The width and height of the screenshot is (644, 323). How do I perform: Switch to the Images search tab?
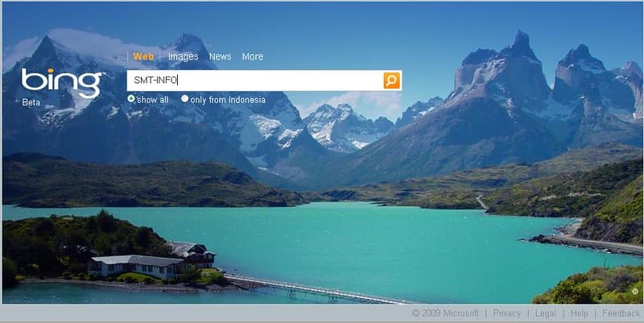coord(184,56)
